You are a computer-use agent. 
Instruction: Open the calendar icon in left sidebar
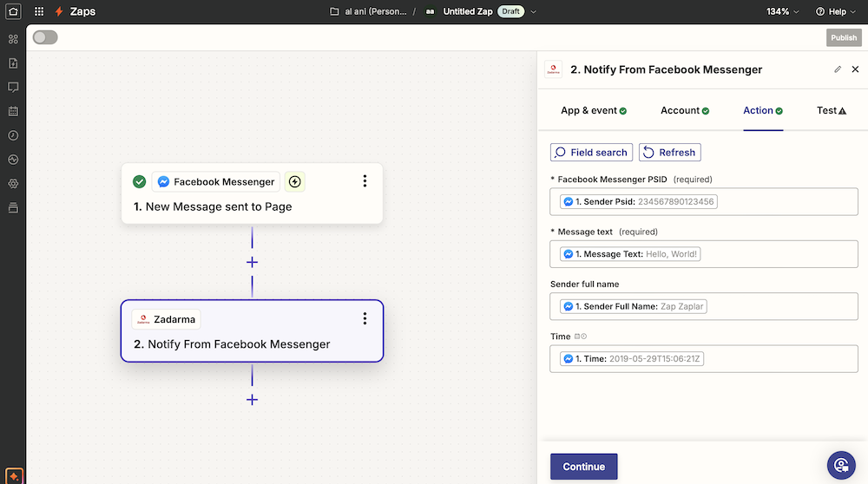tap(13, 112)
